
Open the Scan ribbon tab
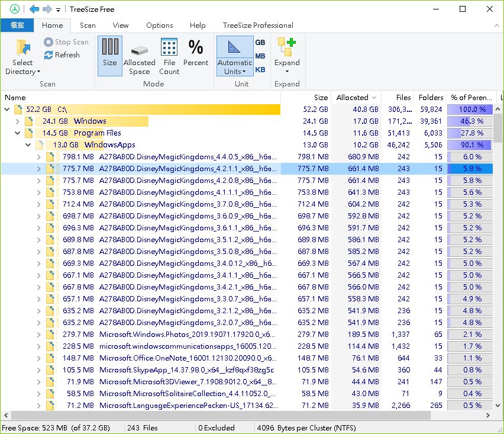pyautogui.click(x=88, y=25)
